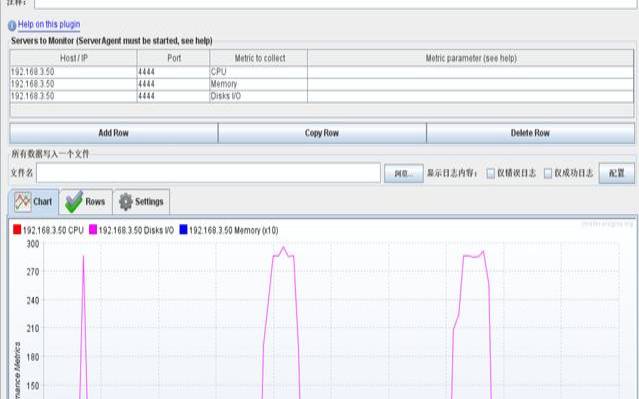Select port 4444 in the CPU row

(174, 72)
